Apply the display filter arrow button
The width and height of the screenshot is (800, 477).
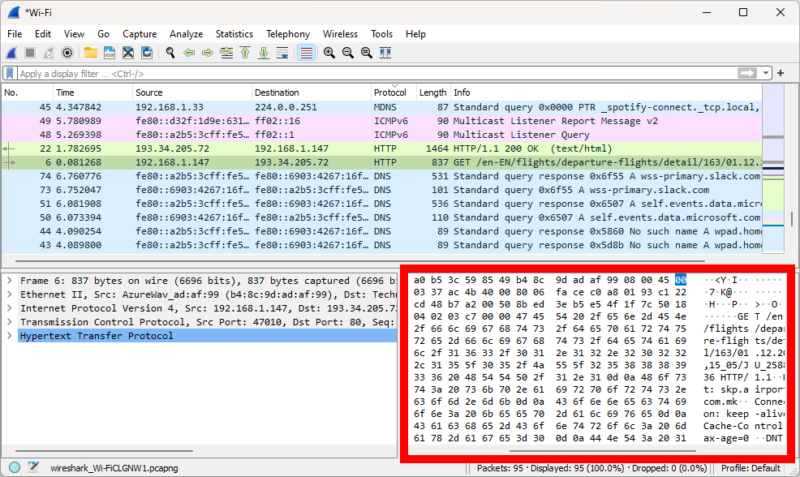747,73
